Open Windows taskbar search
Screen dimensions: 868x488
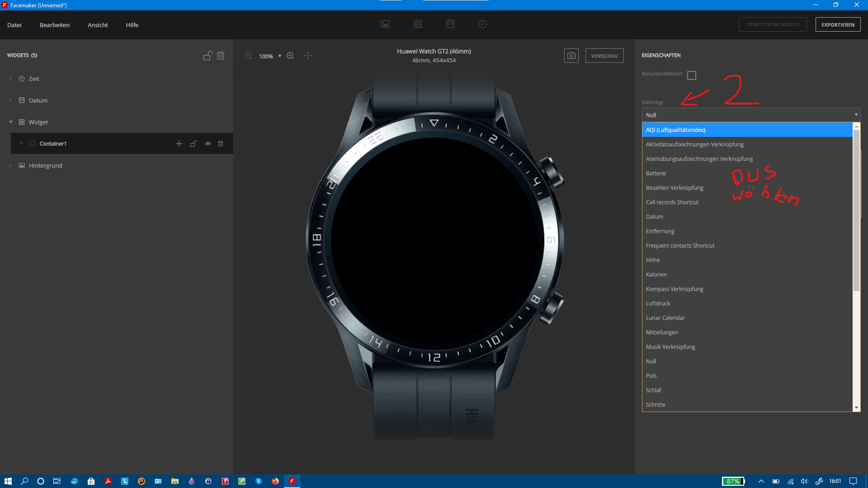tap(24, 481)
